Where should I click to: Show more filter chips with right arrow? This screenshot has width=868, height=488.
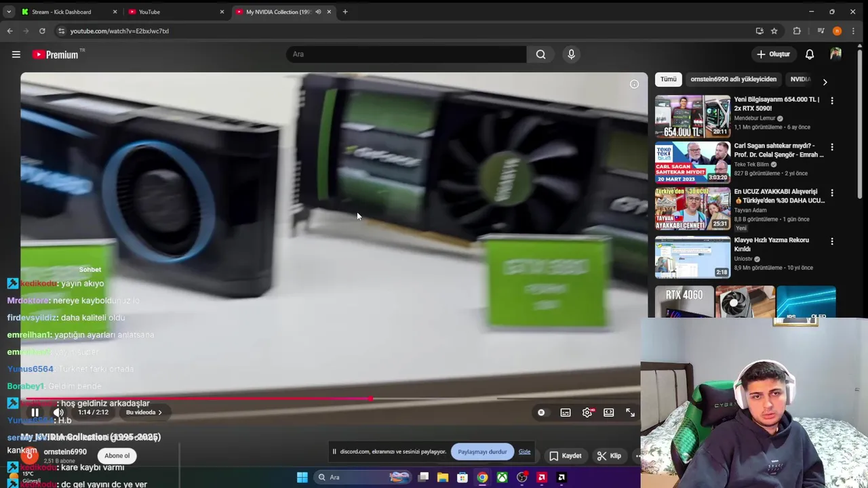(825, 82)
